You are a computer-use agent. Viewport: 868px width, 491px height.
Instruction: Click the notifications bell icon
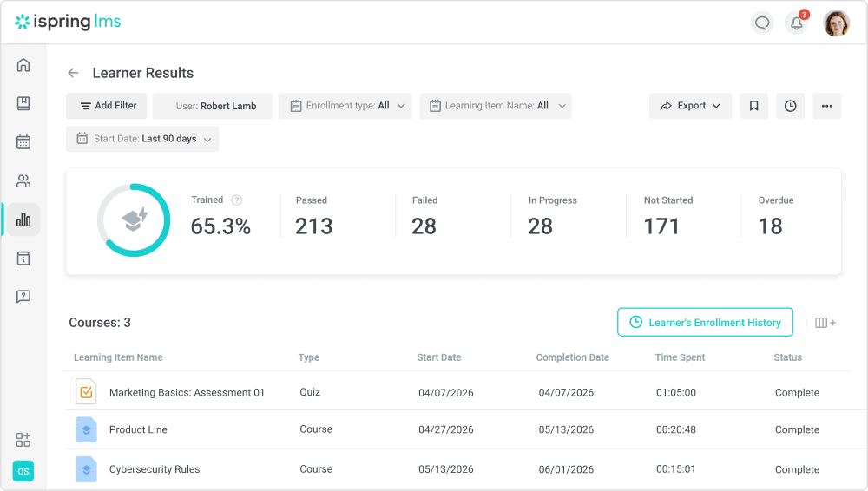[x=796, y=23]
